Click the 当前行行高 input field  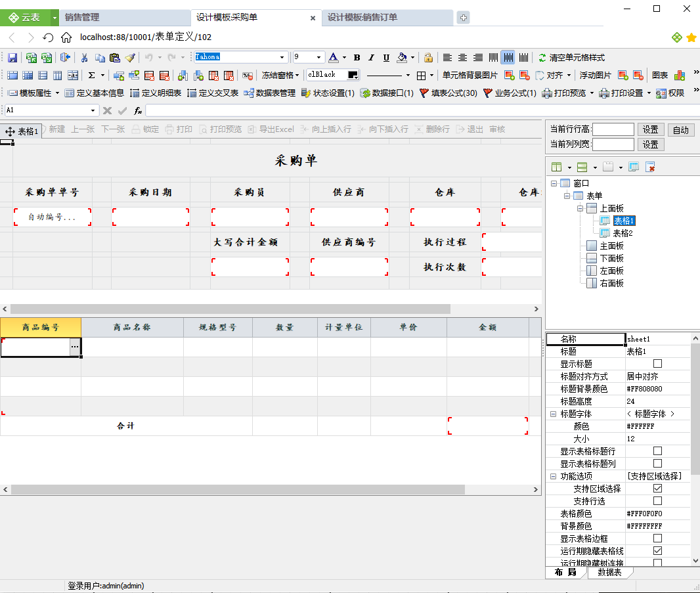613,129
